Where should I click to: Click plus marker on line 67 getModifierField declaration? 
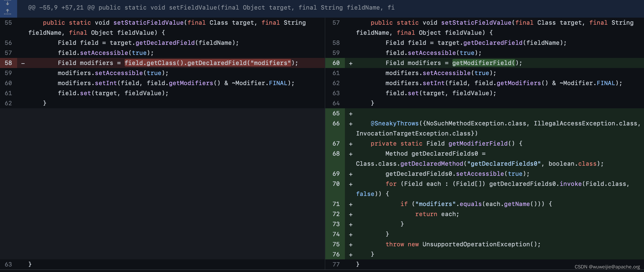(x=351, y=144)
